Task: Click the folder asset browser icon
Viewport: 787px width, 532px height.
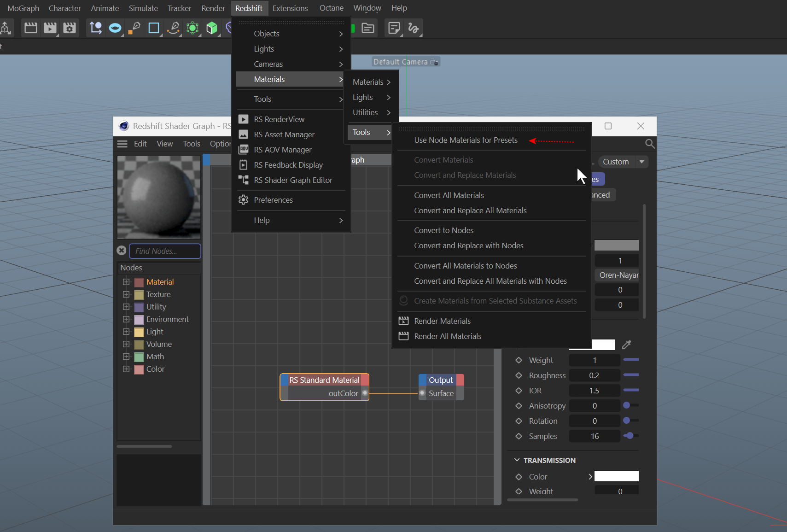Action: (x=368, y=28)
